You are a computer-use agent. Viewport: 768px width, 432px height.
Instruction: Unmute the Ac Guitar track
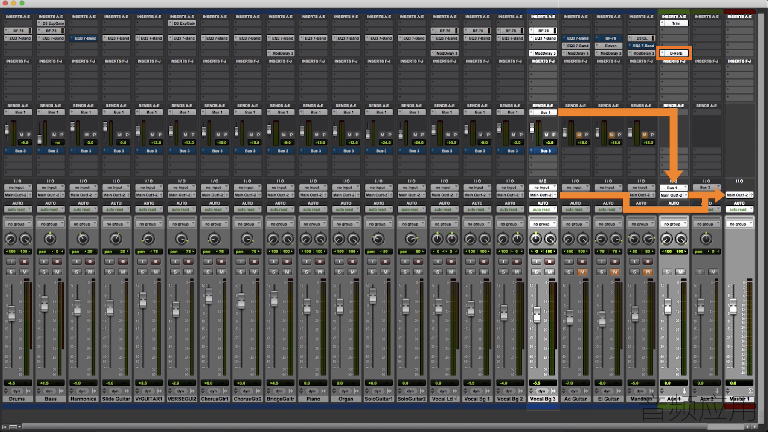pyautogui.click(x=581, y=271)
